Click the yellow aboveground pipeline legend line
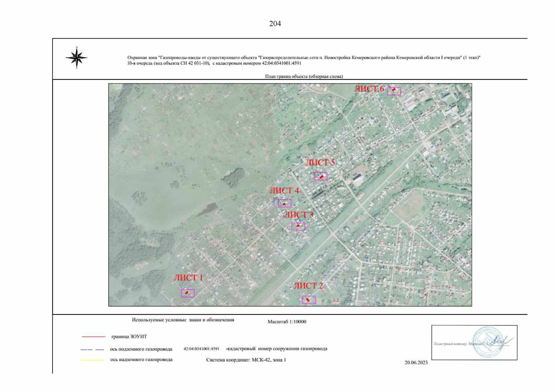Screen dimensions: 555x392 pyautogui.click(x=92, y=360)
